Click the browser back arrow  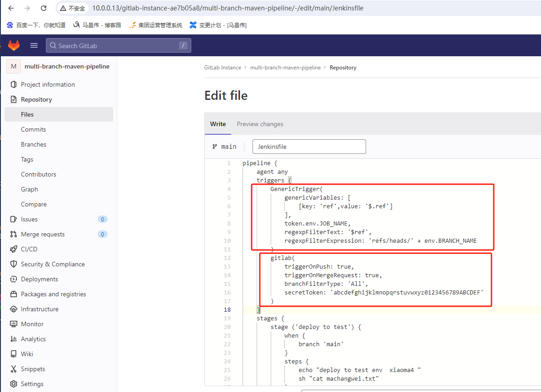click(11, 8)
